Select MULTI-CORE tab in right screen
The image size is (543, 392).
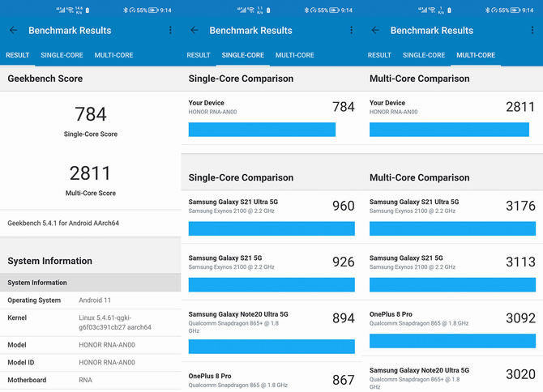(x=476, y=55)
